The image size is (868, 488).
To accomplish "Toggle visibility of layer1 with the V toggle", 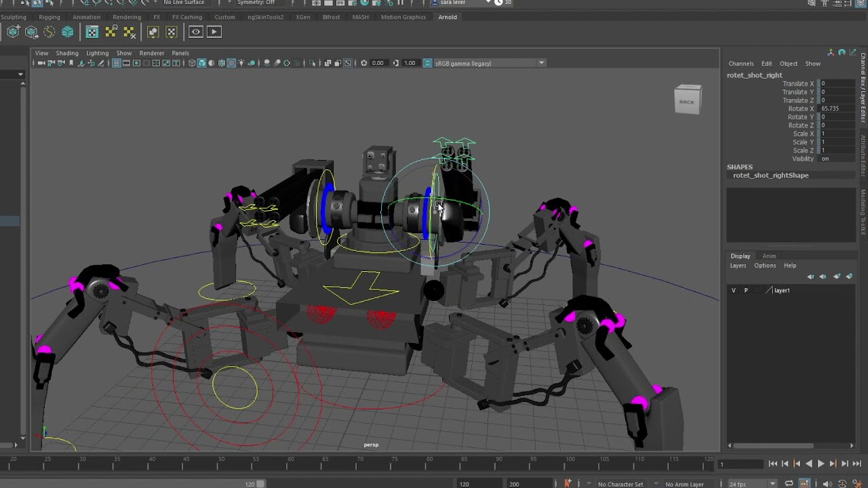I will tap(733, 290).
